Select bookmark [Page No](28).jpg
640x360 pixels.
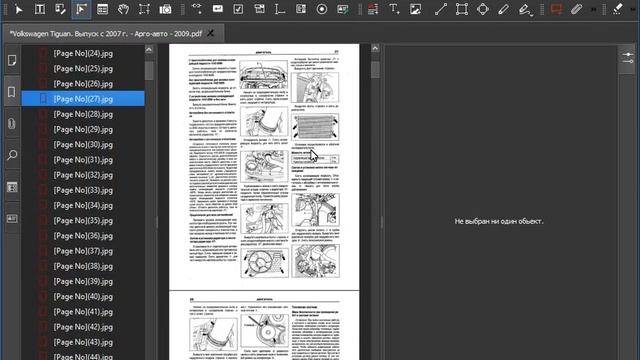[83, 114]
